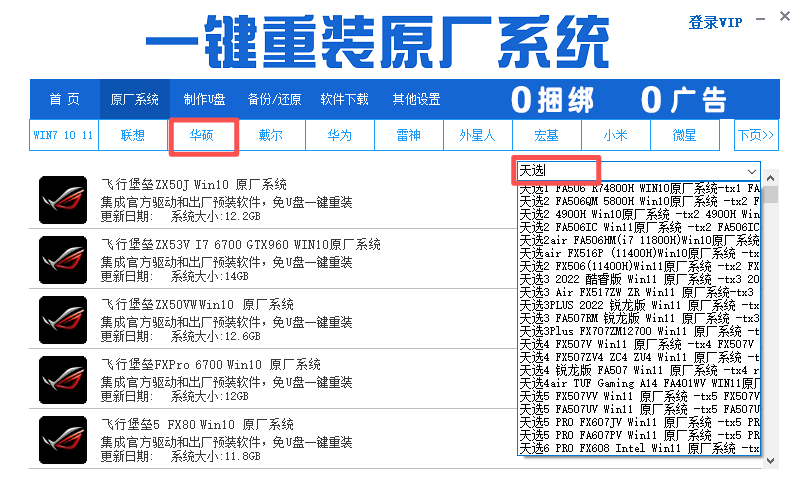
Task: Click ROG icon of 飞行堡垒FXPro 6700 entry
Action: click(63, 380)
